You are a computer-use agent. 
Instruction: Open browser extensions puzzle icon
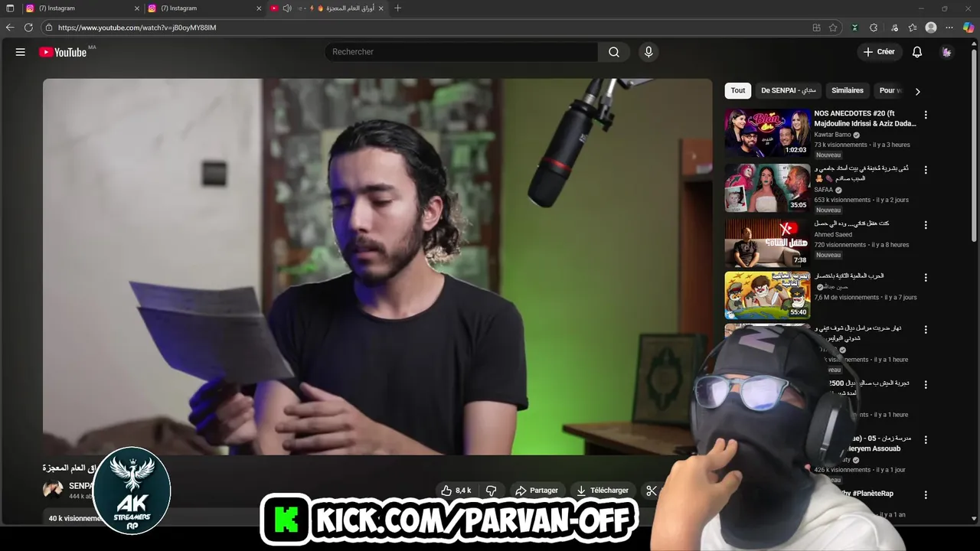coord(874,28)
